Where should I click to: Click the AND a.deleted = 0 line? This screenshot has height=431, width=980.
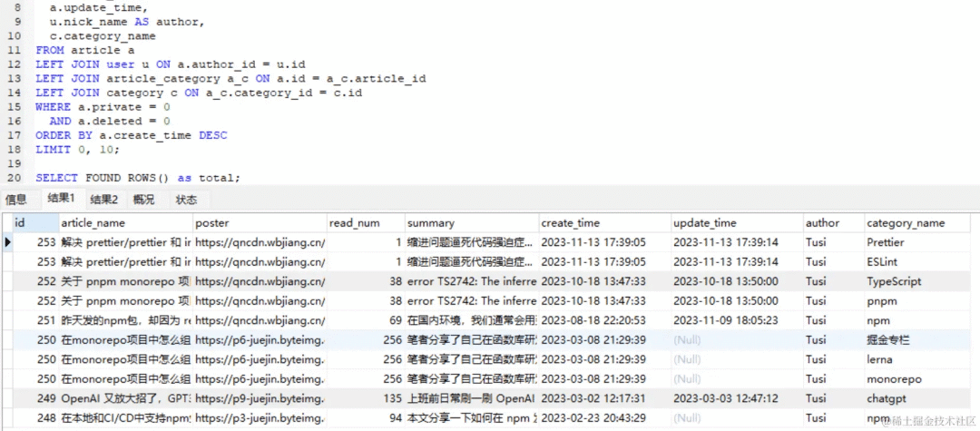click(x=110, y=122)
